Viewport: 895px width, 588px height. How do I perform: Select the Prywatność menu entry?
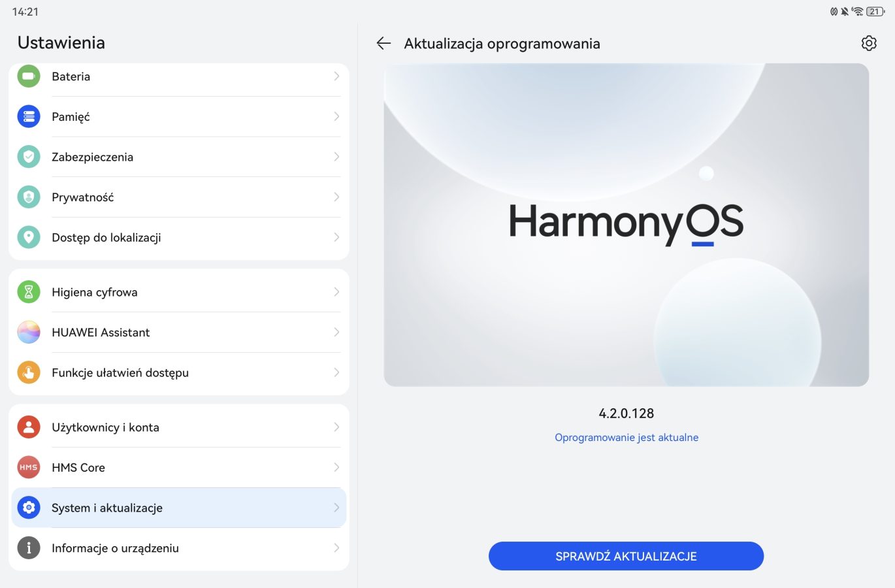pyautogui.click(x=179, y=197)
